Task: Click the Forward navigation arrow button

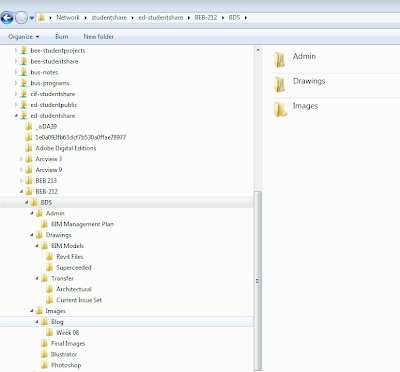Action: (x=21, y=18)
